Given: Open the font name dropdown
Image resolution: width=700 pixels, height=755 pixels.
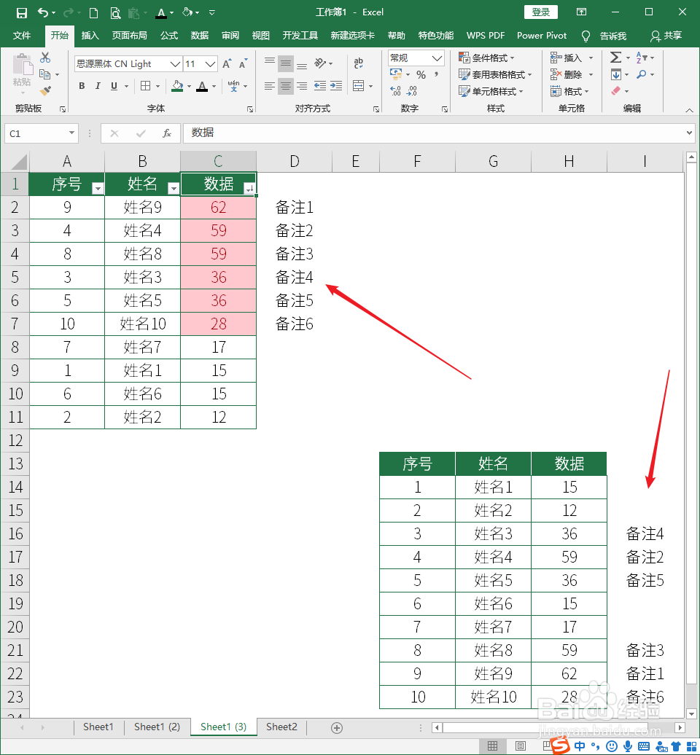Looking at the screenshot, I should click(175, 63).
